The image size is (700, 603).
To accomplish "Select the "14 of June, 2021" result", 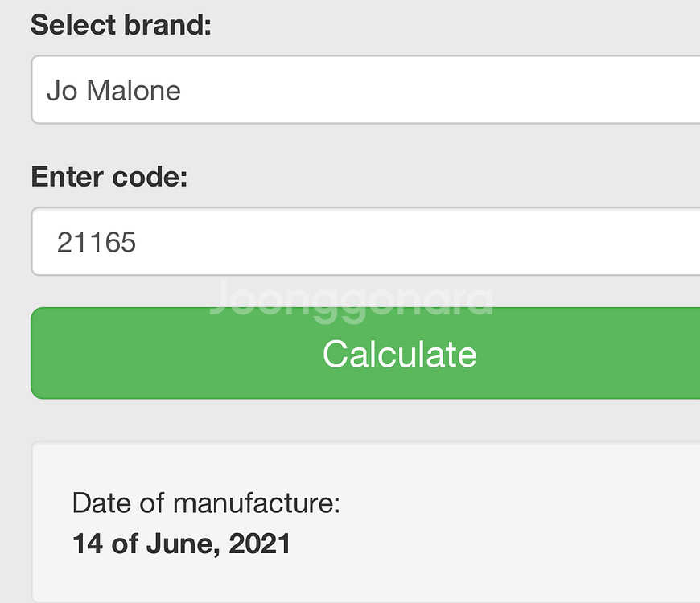I will 181,544.
